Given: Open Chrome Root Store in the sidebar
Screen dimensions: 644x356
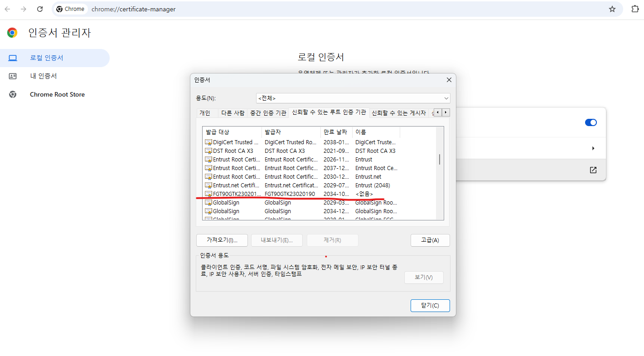Looking at the screenshot, I should coord(54,94).
